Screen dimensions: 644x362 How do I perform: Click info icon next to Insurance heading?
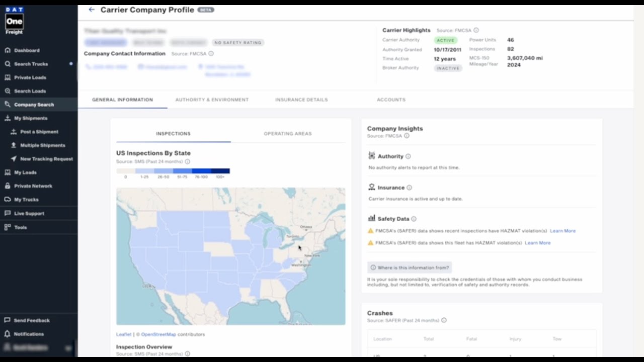[409, 188]
